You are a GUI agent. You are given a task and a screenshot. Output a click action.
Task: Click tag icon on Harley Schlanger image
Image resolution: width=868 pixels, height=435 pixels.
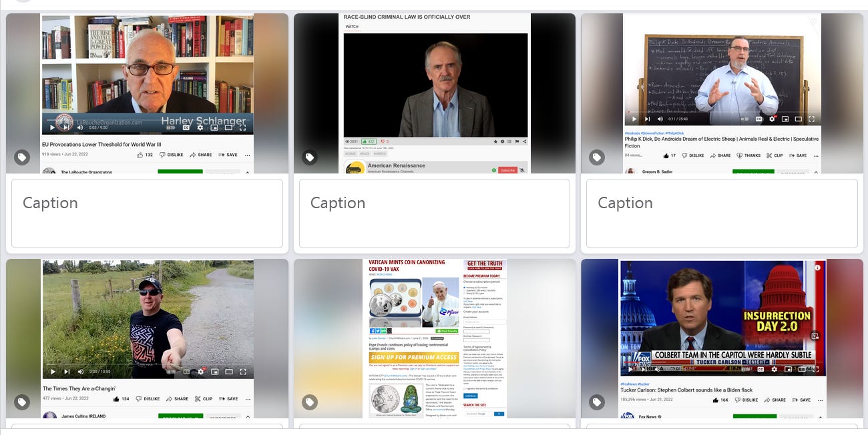(x=22, y=157)
